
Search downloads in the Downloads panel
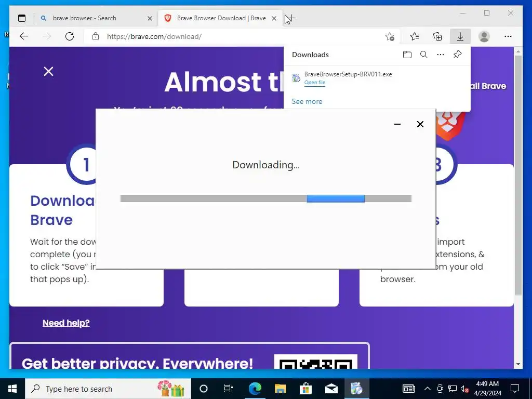[x=424, y=55]
